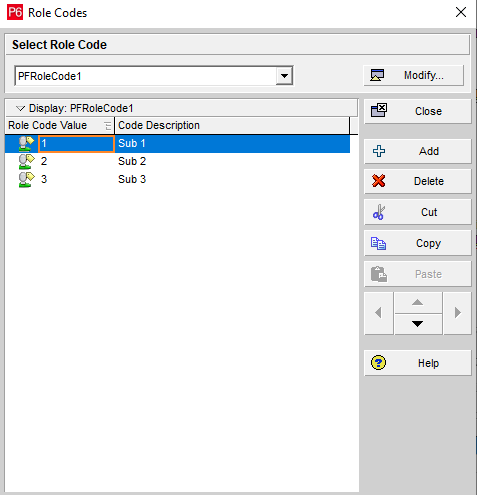Click the Delete button's red X icon
This screenshot has height=495, width=477.
pyautogui.click(x=379, y=181)
